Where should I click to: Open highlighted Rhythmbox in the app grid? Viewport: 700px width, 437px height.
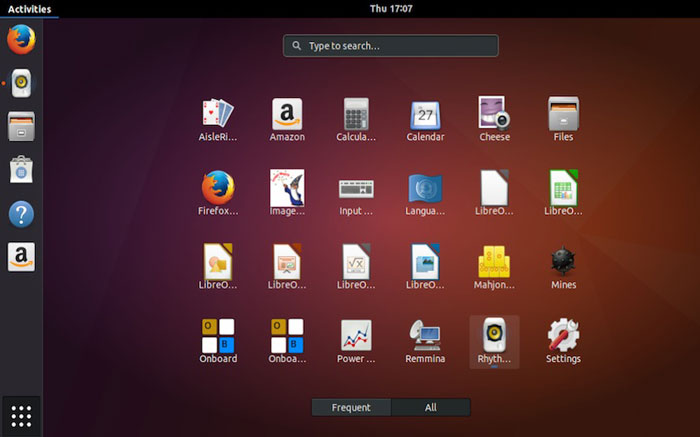tap(494, 341)
